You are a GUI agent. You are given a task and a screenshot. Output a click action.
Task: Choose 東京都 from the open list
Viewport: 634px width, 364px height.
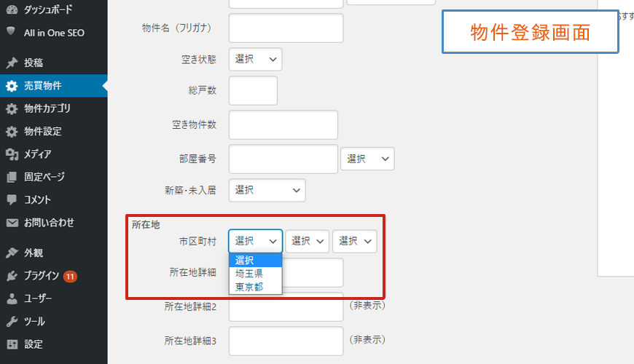tap(249, 287)
